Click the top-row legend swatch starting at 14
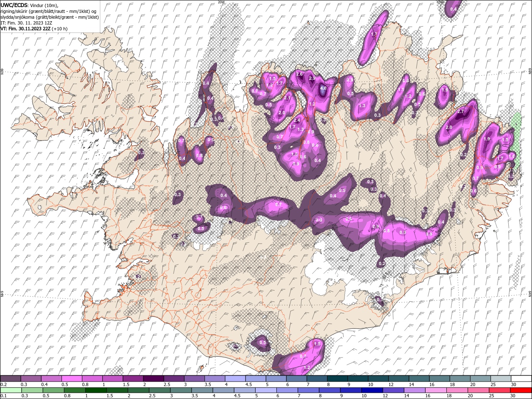The width and height of the screenshot is (532, 399). coord(419,379)
